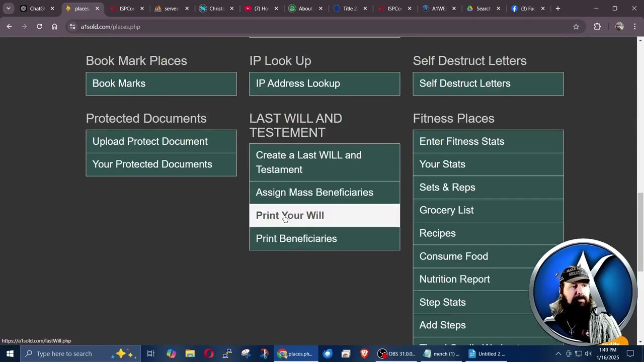
Task: Open Enter Fitness Stats
Action: coord(488,141)
